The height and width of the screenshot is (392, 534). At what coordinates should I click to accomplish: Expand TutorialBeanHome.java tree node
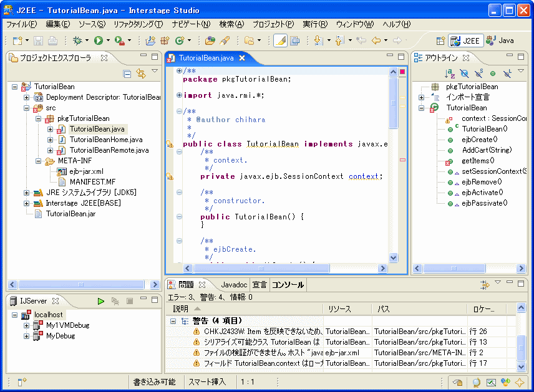(x=50, y=140)
